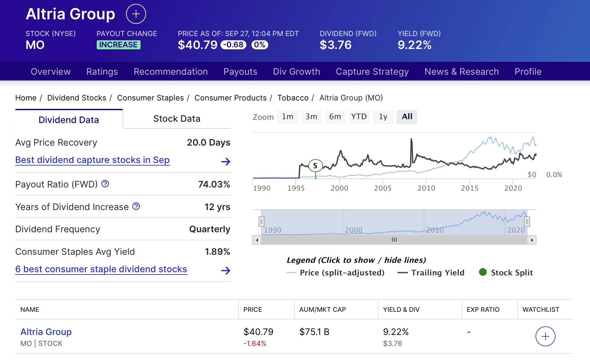
Task: Open Years of Dividend Increase help icon
Action: tap(136, 206)
